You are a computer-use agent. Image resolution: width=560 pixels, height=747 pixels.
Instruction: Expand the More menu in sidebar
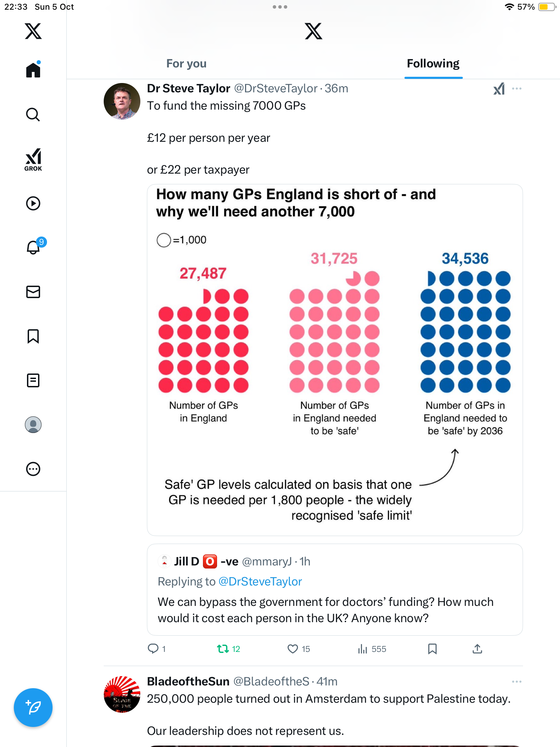pos(33,469)
